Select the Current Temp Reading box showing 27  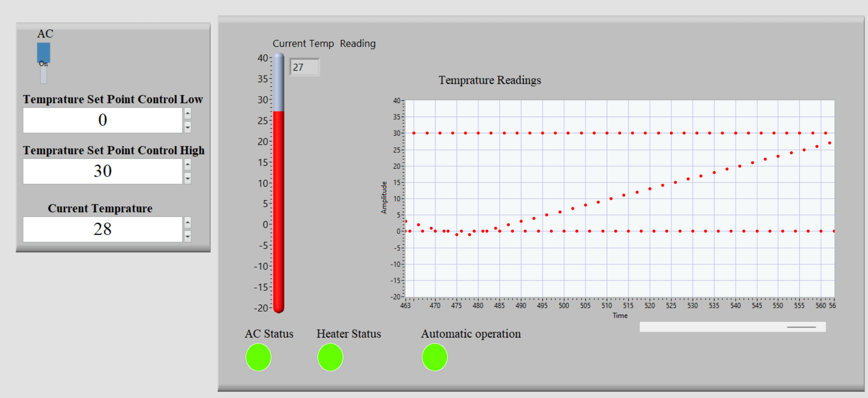pos(304,67)
